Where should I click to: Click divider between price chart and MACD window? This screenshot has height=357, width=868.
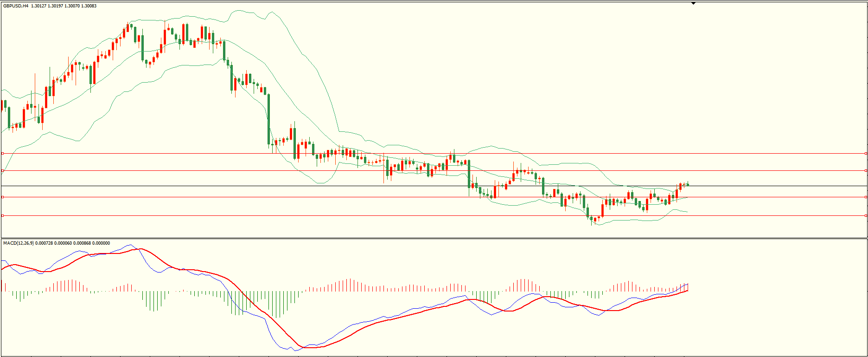tap(434, 239)
